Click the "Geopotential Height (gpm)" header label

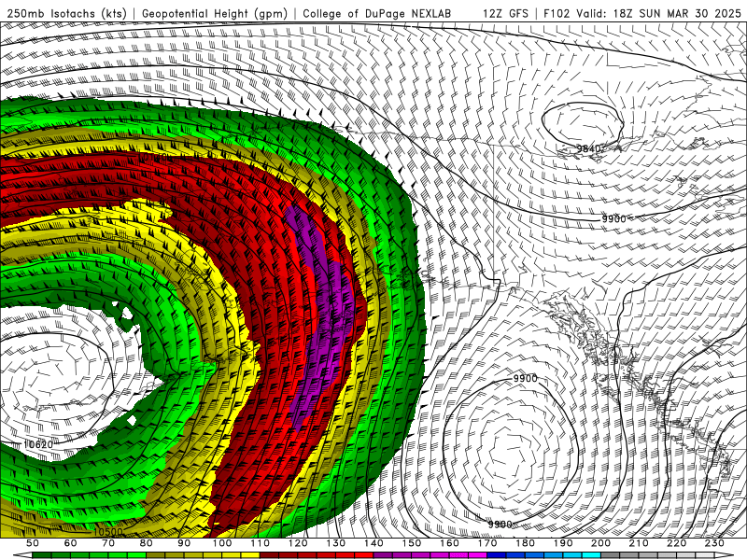pyautogui.click(x=215, y=14)
